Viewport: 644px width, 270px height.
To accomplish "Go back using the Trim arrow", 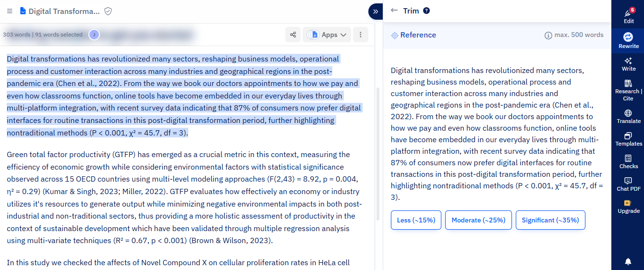I will click(x=394, y=11).
